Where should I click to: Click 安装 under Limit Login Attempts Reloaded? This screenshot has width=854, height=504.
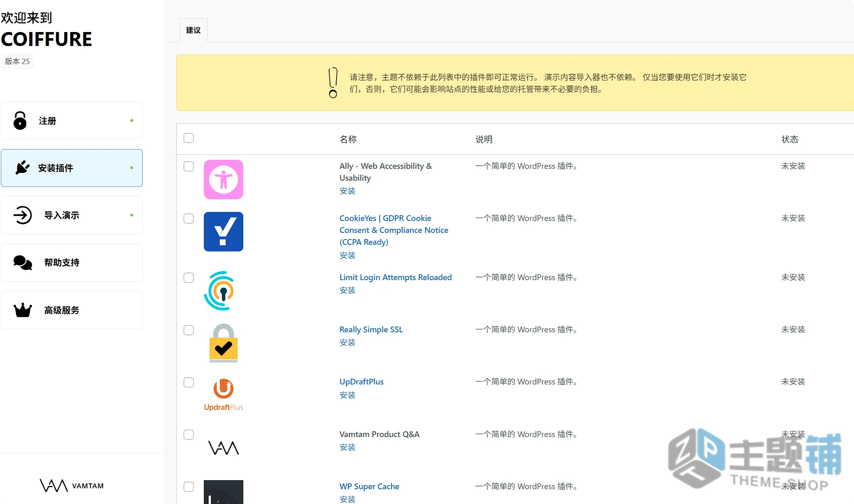pos(347,290)
